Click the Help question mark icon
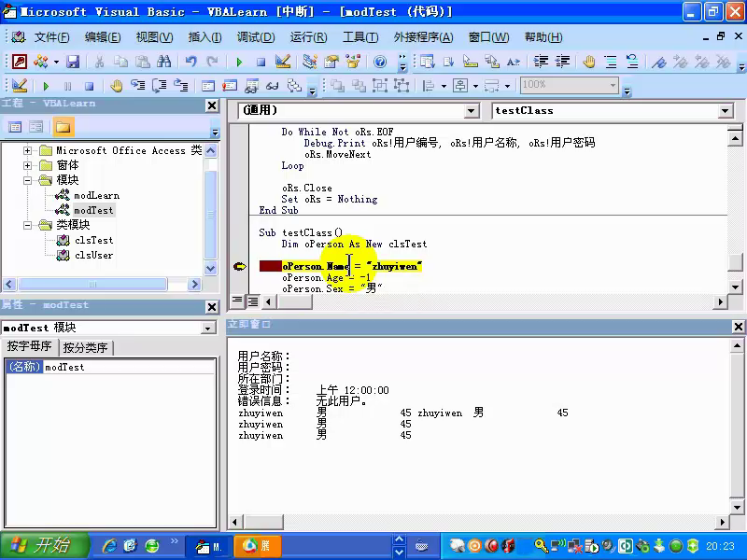Screen dimensions: 747x560 click(x=380, y=62)
